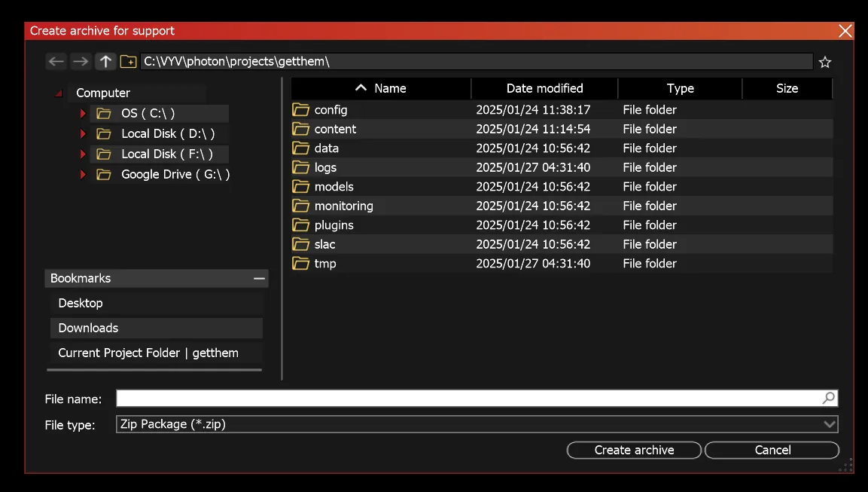The image size is (868, 492).
Task: Click the path address bar
Action: pyautogui.click(x=477, y=62)
